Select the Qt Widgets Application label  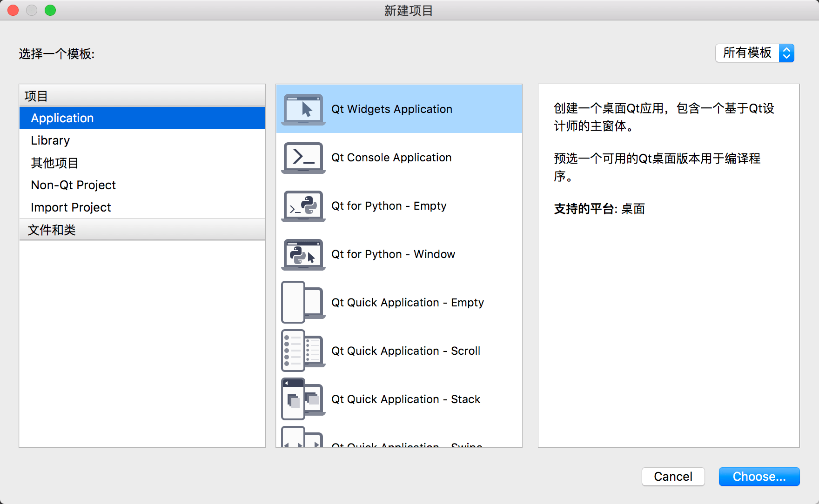392,109
